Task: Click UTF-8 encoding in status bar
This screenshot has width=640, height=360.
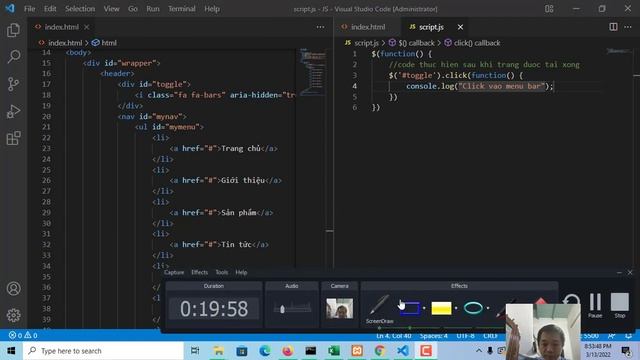Action: pos(465,336)
